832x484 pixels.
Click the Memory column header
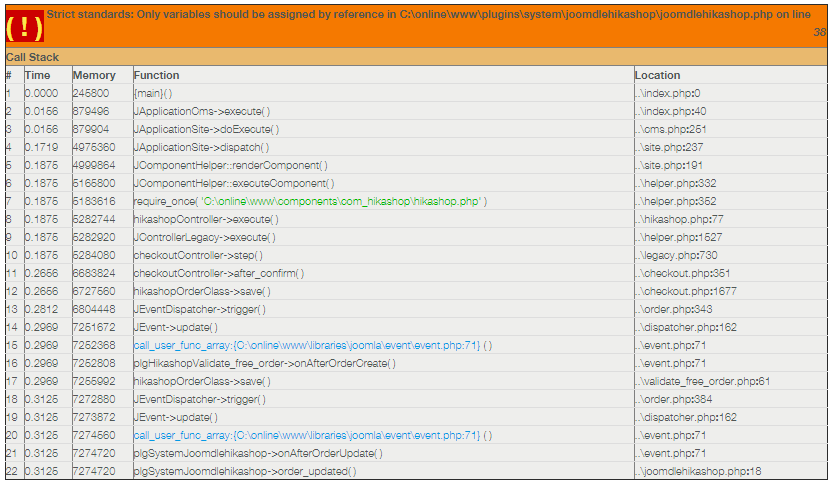(x=94, y=75)
